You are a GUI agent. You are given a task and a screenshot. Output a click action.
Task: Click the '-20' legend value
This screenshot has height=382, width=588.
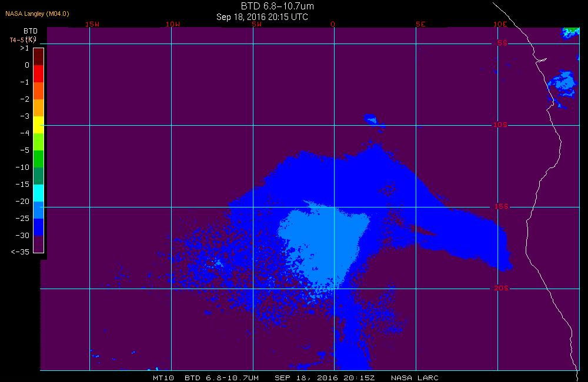[22, 202]
